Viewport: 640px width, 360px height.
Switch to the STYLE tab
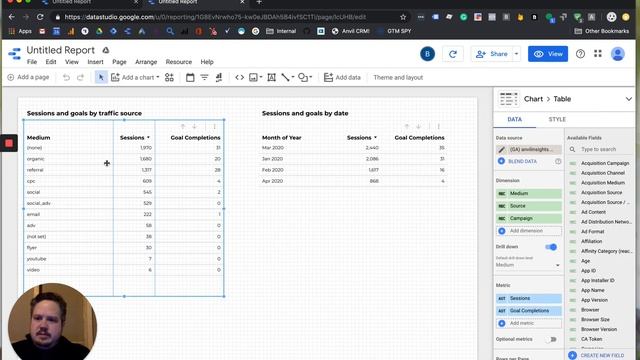click(557, 119)
